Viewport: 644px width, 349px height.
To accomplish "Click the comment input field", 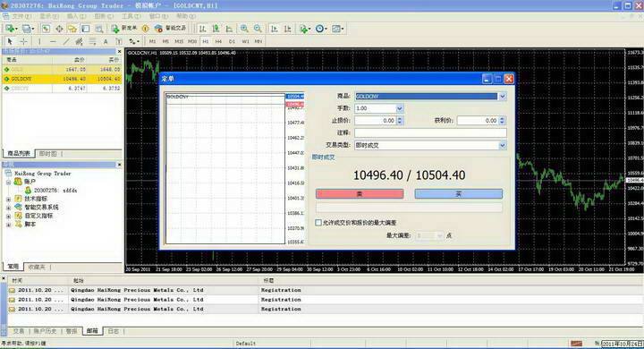I will click(430, 132).
